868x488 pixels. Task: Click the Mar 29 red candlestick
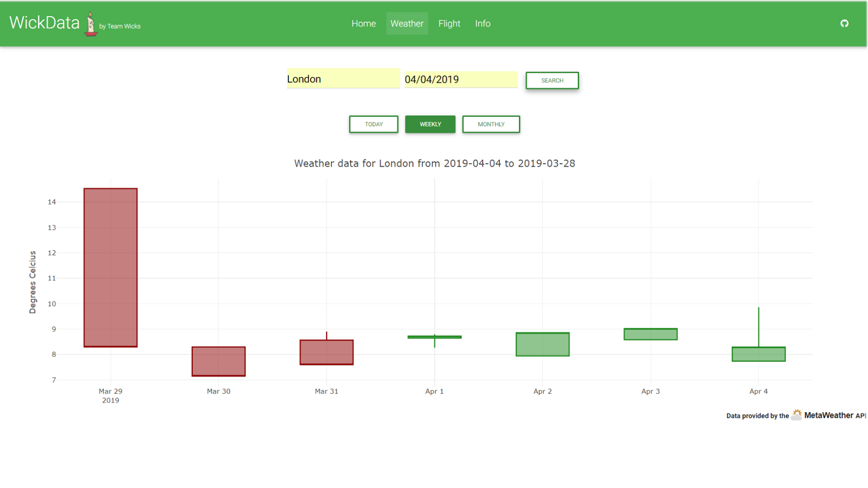(110, 267)
